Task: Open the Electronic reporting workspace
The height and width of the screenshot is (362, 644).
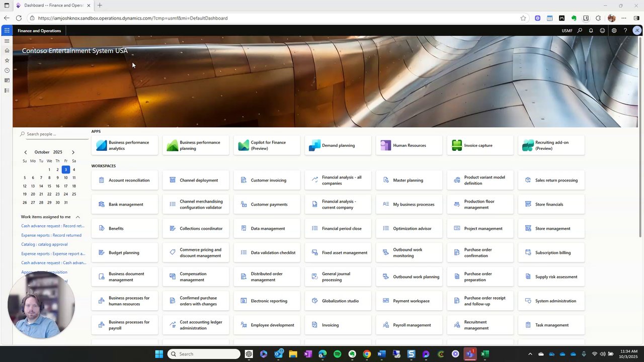Action: [267, 301]
